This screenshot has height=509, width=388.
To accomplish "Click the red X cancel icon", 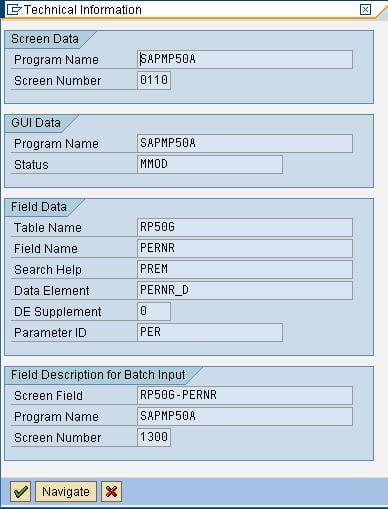I will 111,491.
